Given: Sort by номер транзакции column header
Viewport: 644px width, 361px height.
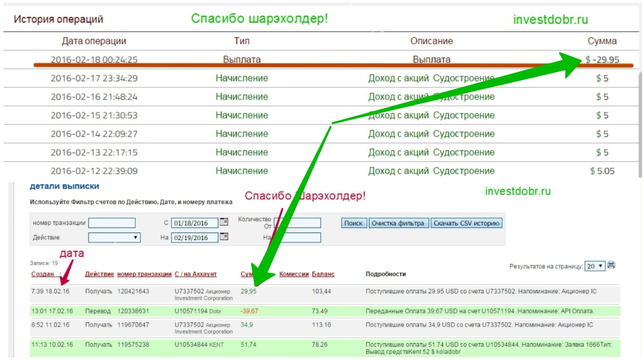Looking at the screenshot, I should click(144, 274).
